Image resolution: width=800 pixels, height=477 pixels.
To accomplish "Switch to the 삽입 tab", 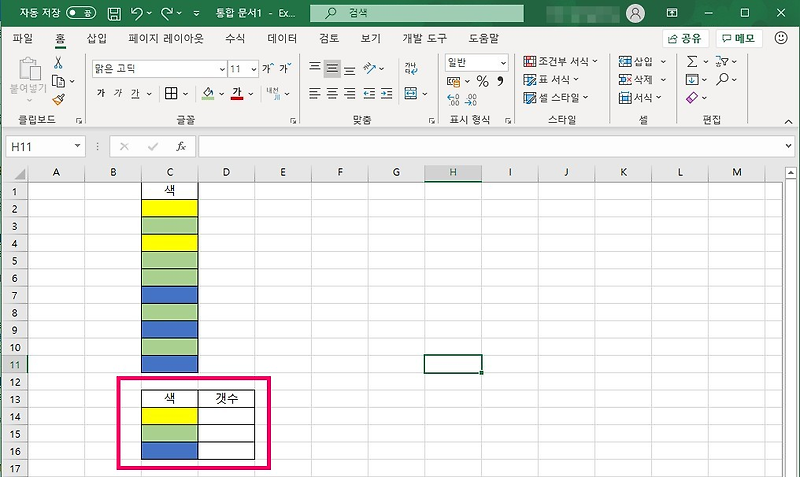I will point(96,38).
